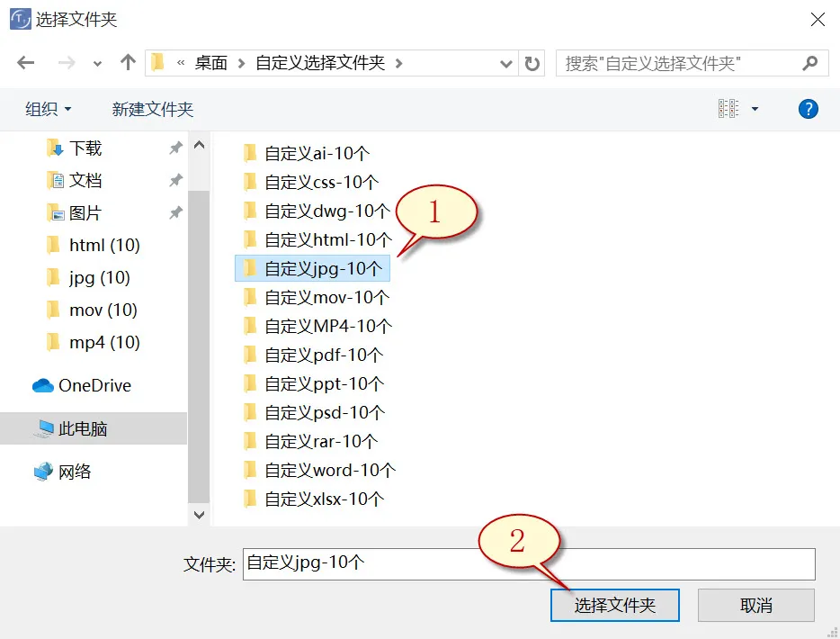Unpin 下载 from quick access

click(176, 148)
